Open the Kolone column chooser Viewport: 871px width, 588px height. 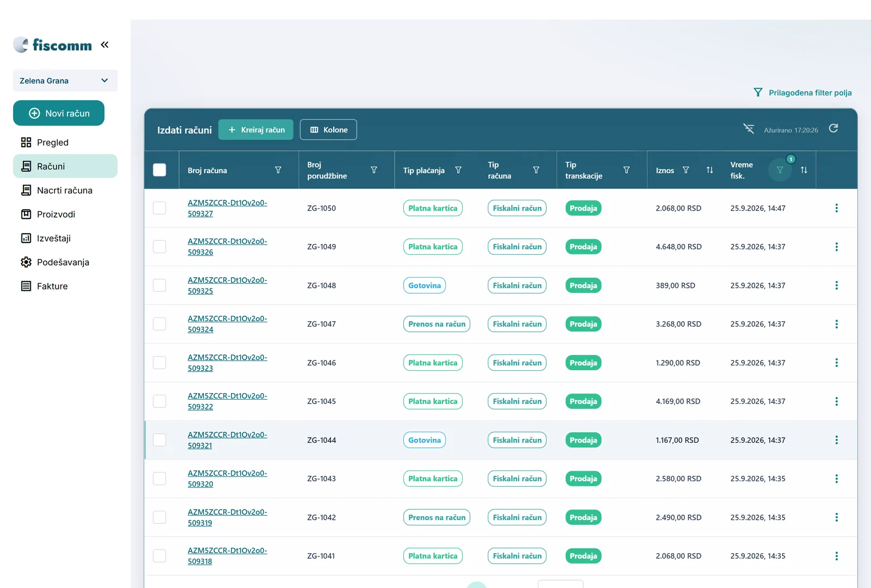pyautogui.click(x=328, y=130)
